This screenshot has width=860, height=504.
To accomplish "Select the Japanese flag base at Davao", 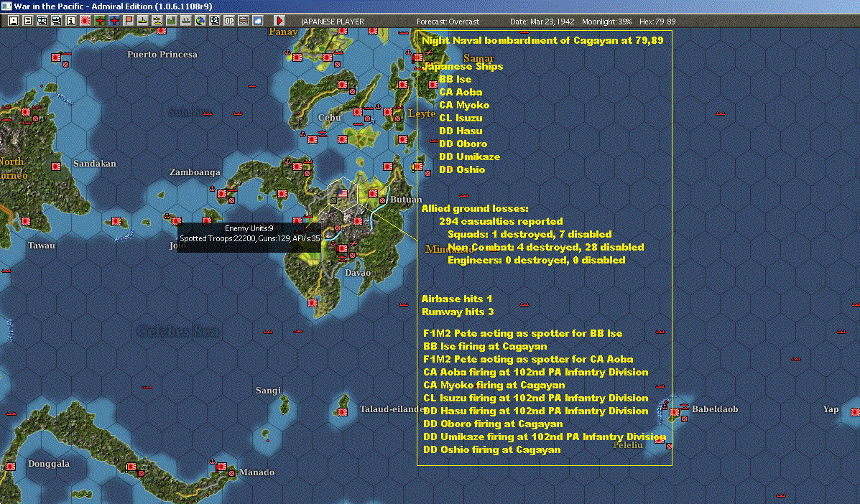I will tap(343, 248).
